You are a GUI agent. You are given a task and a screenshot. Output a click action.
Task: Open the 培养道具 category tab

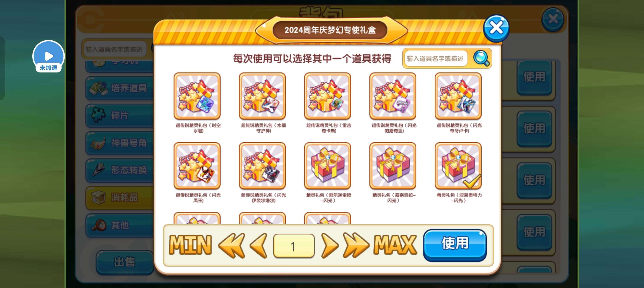119,88
